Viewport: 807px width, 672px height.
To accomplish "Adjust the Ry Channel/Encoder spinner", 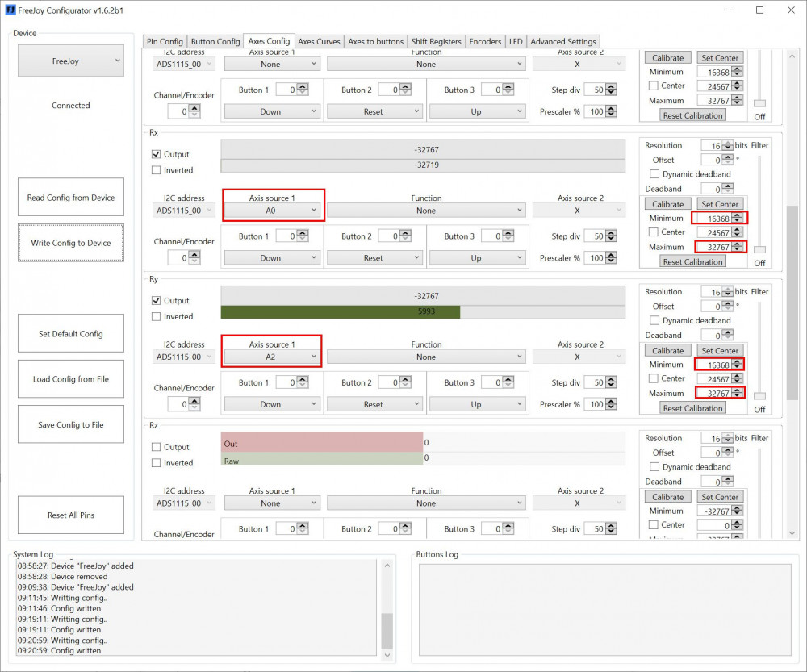I will [194, 404].
